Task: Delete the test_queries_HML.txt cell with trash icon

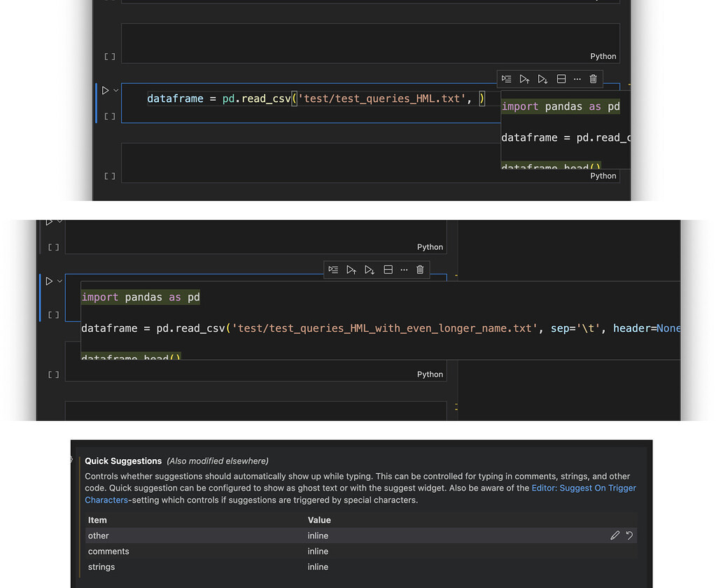Action: (594, 79)
